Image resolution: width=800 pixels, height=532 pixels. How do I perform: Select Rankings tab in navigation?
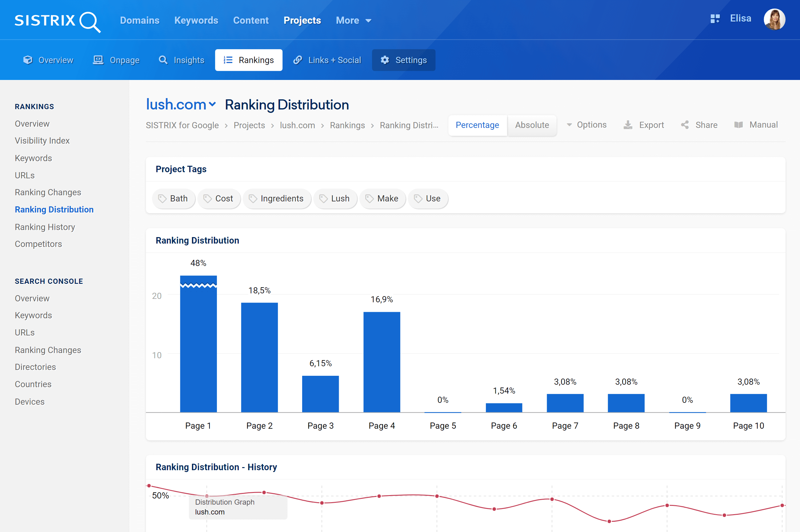click(x=248, y=60)
